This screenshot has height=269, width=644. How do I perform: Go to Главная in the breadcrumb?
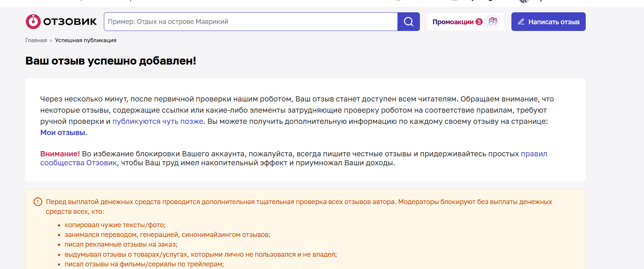pyautogui.click(x=36, y=40)
